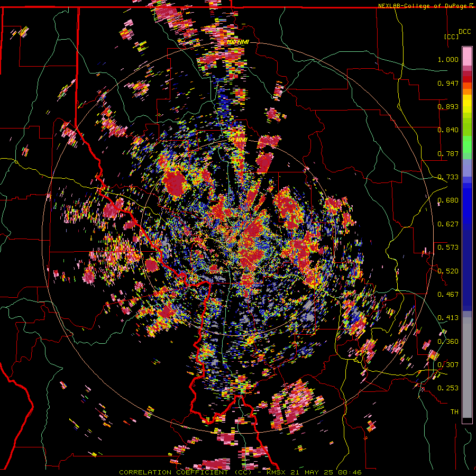The height and width of the screenshot is (476, 476).
Task: Pick the gray band beside 0.307
Action: point(467,368)
